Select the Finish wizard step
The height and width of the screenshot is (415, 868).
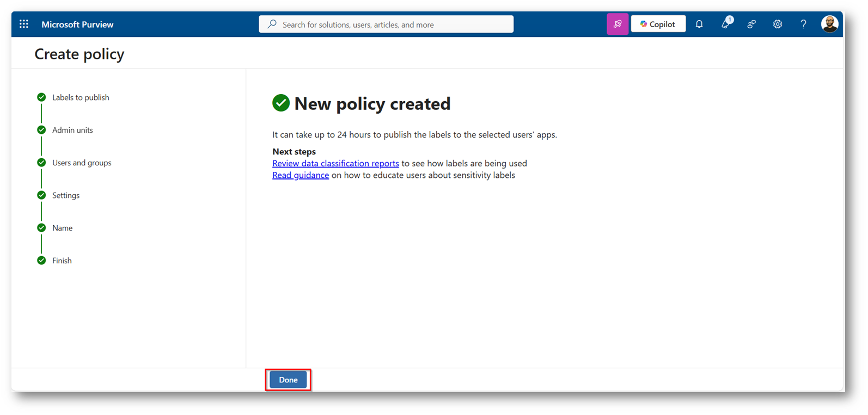(x=62, y=261)
